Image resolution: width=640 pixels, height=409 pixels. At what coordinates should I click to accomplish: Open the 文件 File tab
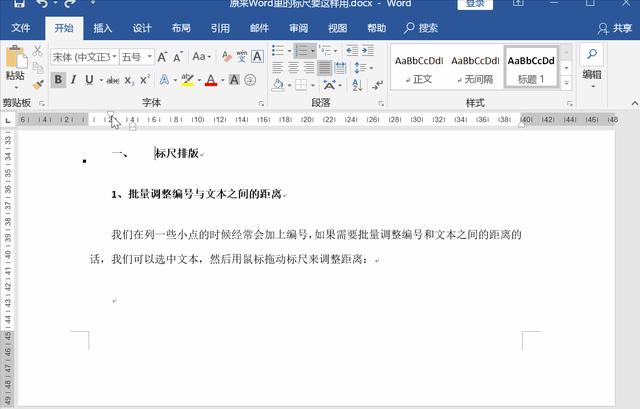coord(21,28)
